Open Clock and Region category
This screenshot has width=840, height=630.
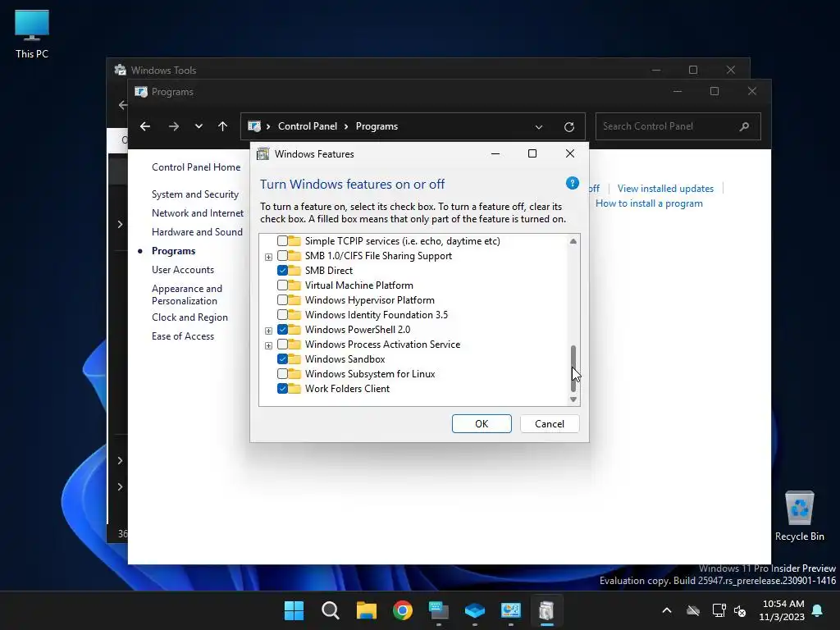coord(189,317)
